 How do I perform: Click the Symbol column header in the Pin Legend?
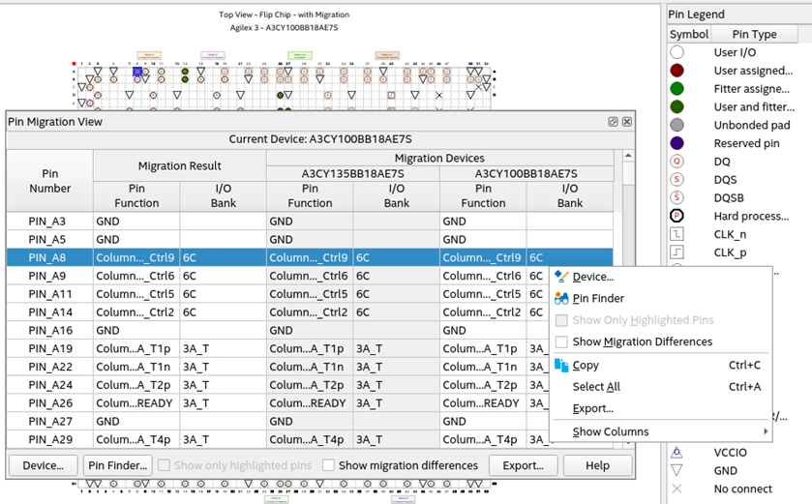689,34
